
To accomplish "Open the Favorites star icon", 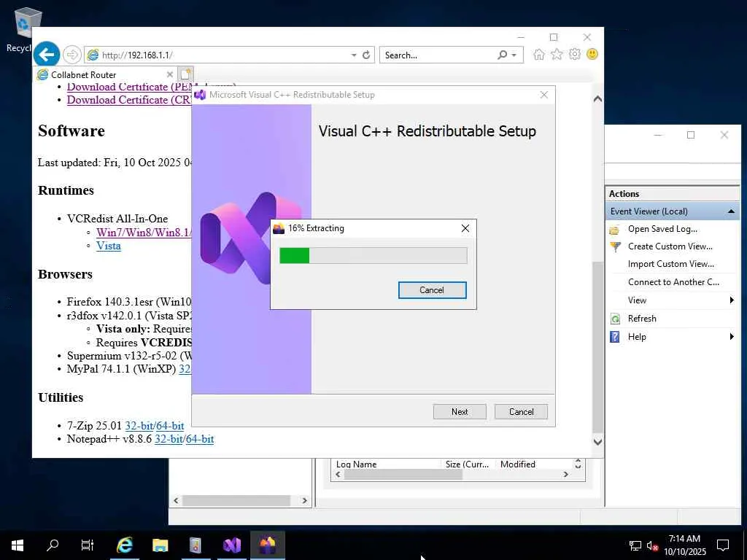I will click(557, 54).
